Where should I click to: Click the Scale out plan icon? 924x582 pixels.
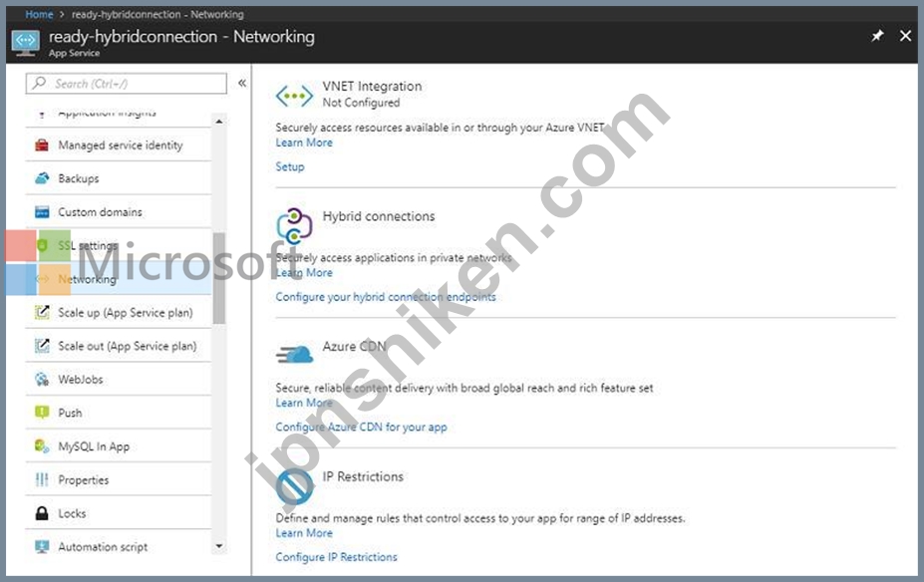point(42,346)
